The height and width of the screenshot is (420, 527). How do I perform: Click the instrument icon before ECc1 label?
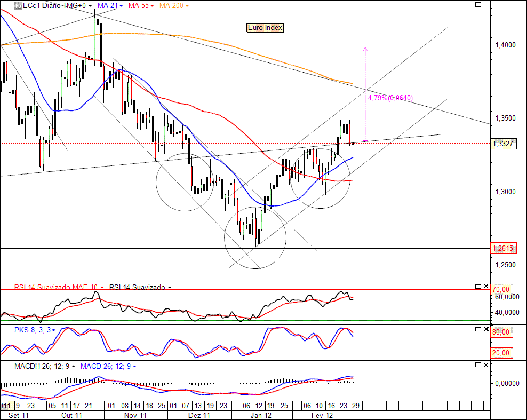pyautogui.click(x=18, y=6)
